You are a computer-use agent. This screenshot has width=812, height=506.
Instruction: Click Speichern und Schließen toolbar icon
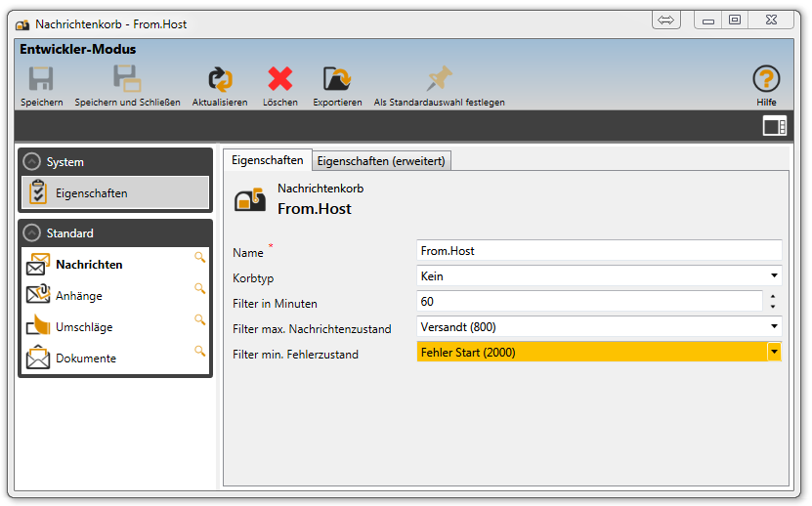pyautogui.click(x=127, y=80)
